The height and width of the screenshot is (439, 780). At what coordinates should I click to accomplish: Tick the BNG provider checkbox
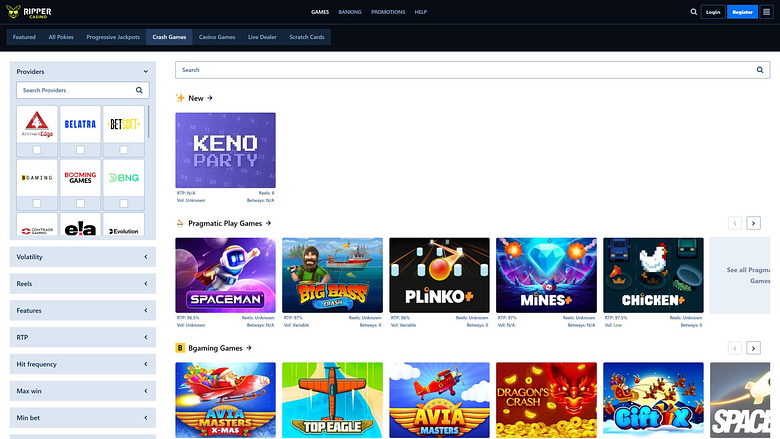123,203
